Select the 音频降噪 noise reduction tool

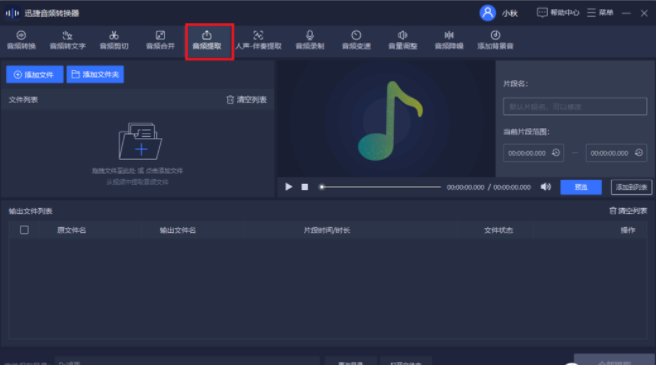(x=449, y=41)
